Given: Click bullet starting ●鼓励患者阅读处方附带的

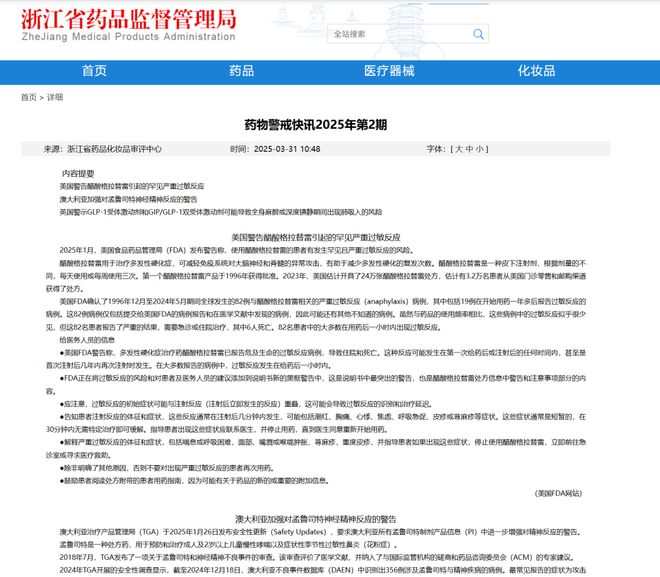Looking at the screenshot, I should coord(194,481).
